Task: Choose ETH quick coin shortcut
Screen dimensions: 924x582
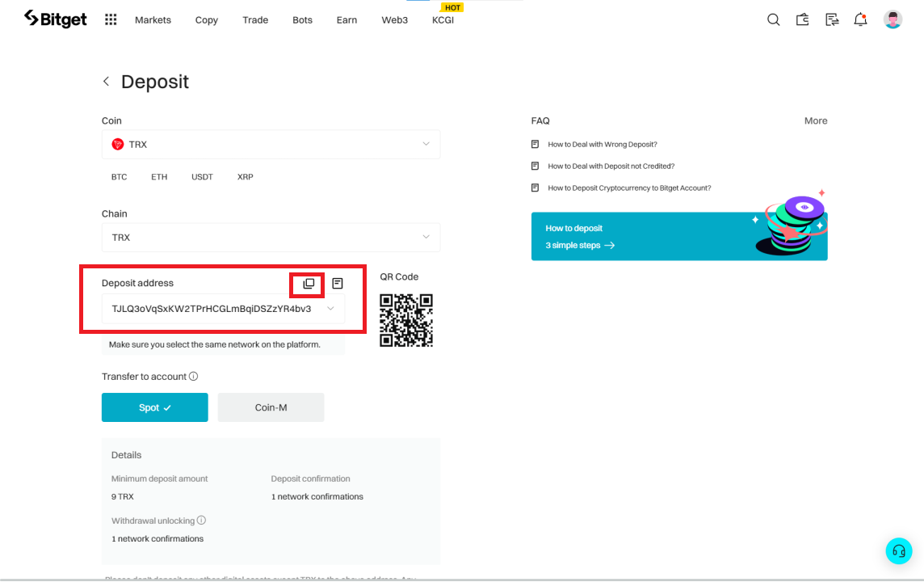Action: pos(159,177)
